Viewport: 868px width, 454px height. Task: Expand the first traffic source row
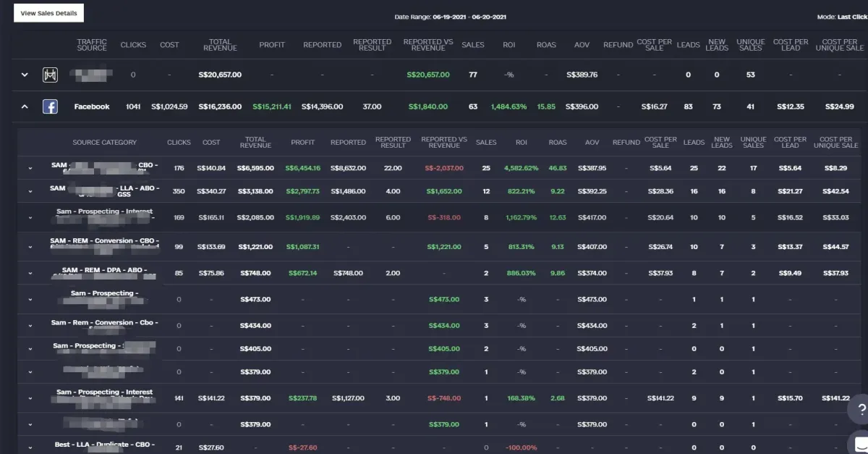pos(25,75)
